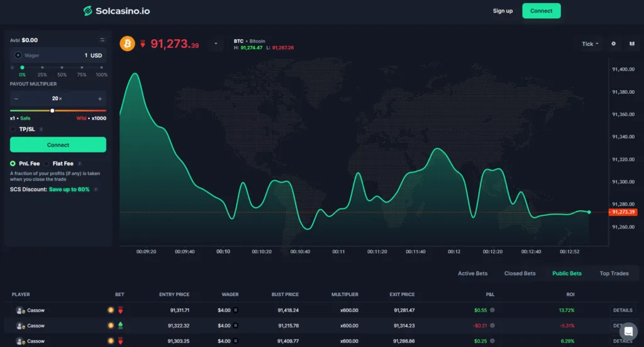Select the Flat Fee radio option

coord(47,164)
